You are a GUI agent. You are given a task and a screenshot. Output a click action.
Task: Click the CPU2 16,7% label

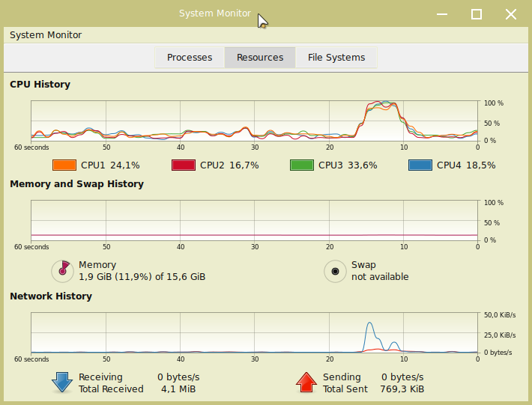click(229, 165)
